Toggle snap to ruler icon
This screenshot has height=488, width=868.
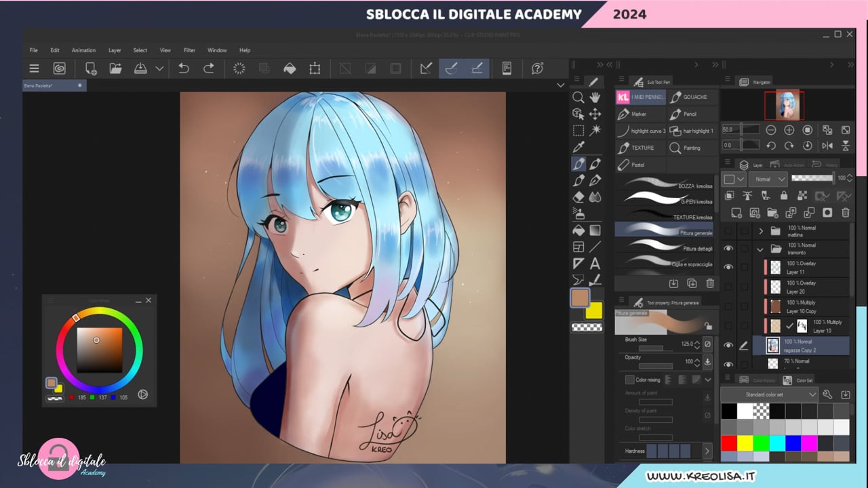point(426,68)
